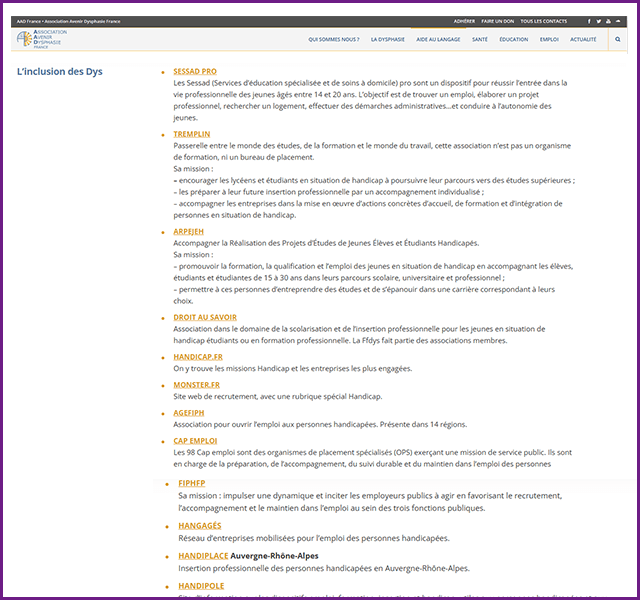Viewport: 640px width, 600px height.
Task: Open the Twitter icon in top bar
Action: pyautogui.click(x=598, y=21)
